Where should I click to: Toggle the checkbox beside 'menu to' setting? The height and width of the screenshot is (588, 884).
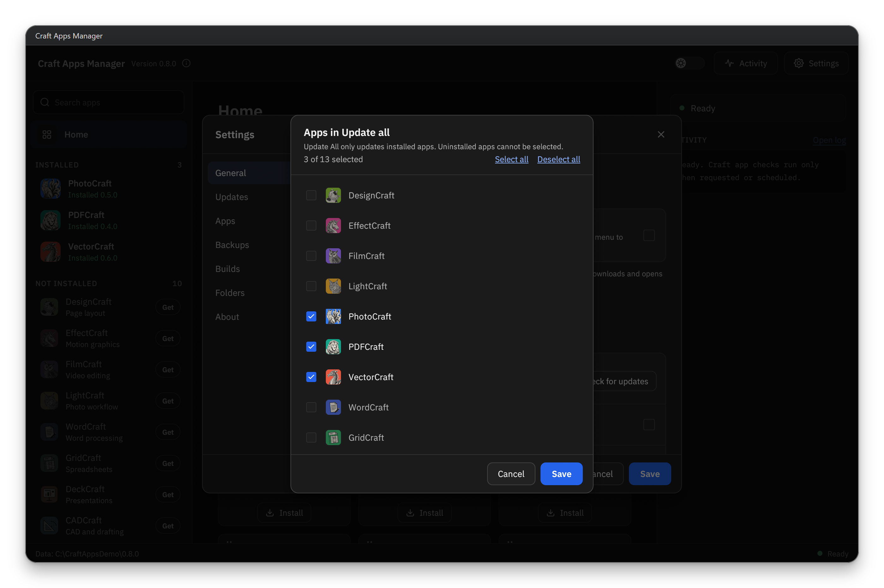[649, 236]
